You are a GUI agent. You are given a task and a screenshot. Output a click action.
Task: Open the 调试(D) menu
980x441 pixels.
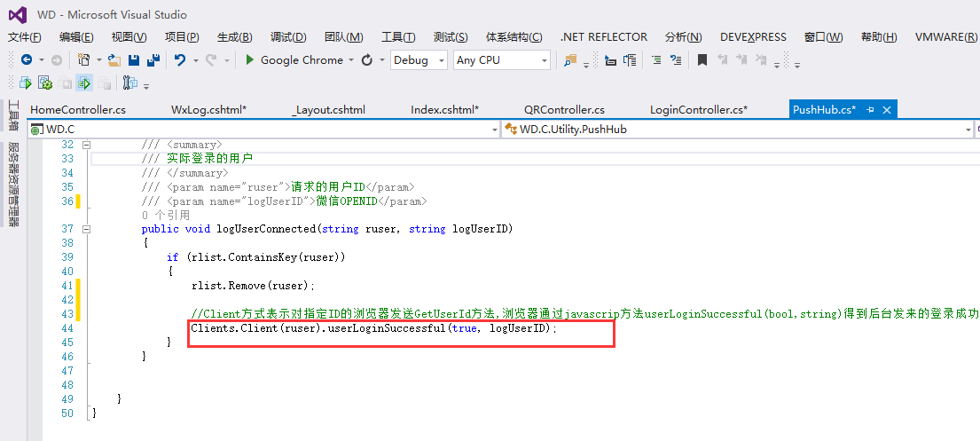288,37
